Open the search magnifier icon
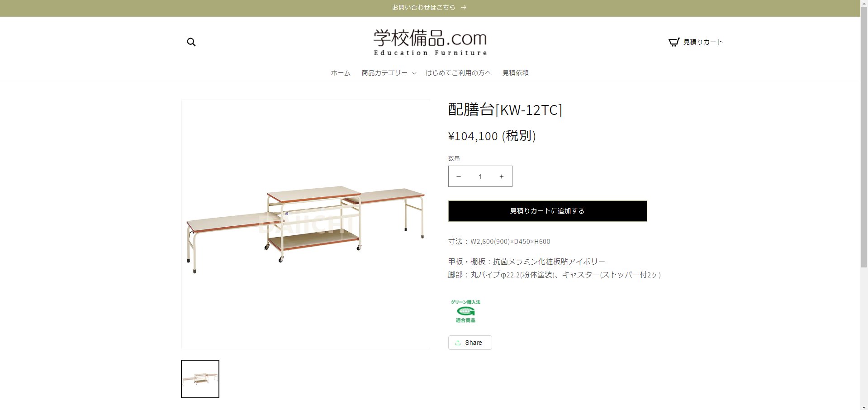868x410 pixels. pos(191,42)
